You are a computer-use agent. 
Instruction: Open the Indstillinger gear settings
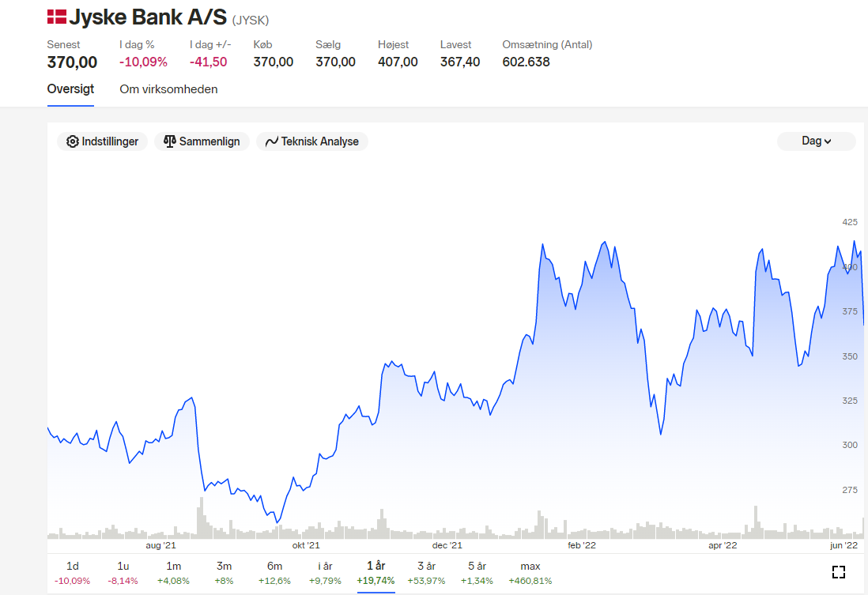tap(103, 141)
